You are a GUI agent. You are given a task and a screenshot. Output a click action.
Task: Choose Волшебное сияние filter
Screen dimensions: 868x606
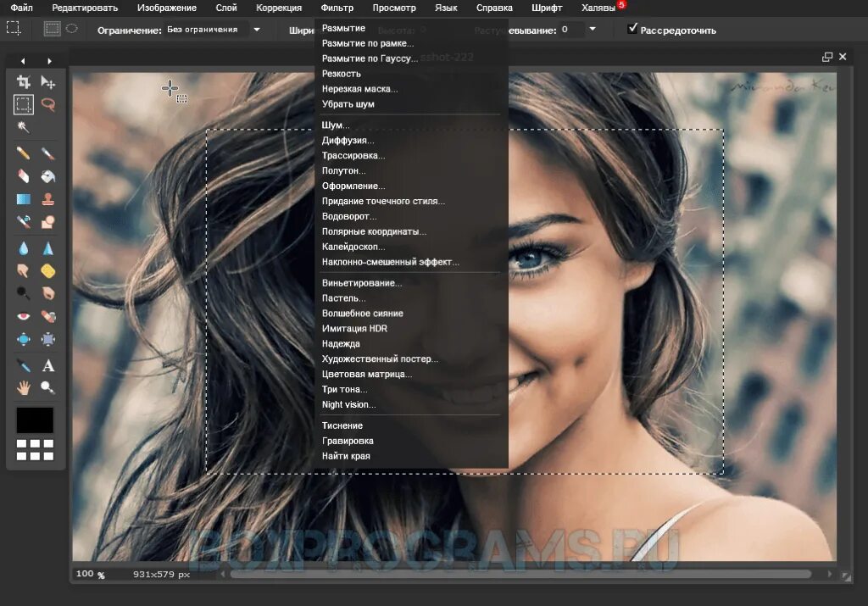pos(363,314)
